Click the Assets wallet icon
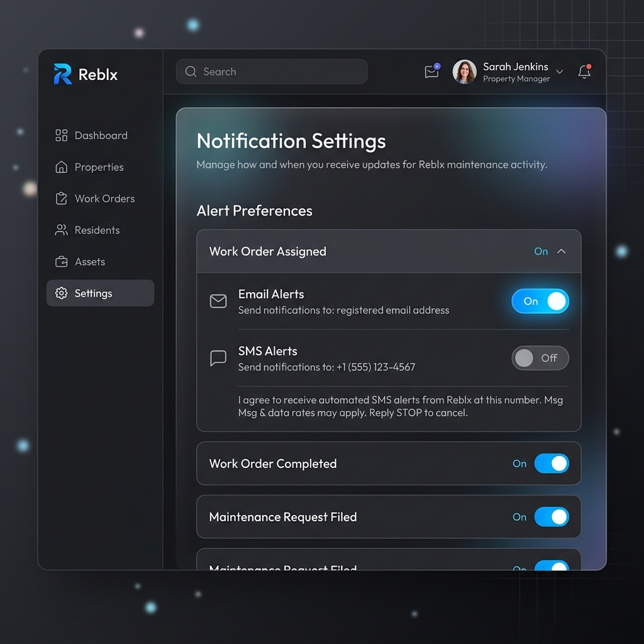Image resolution: width=644 pixels, height=644 pixels. tap(61, 262)
